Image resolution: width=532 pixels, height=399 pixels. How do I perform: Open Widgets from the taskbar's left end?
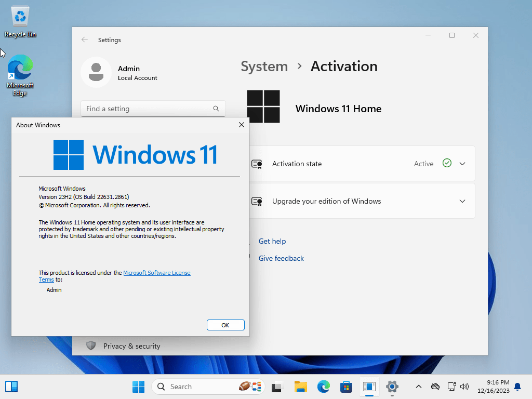pyautogui.click(x=11, y=387)
